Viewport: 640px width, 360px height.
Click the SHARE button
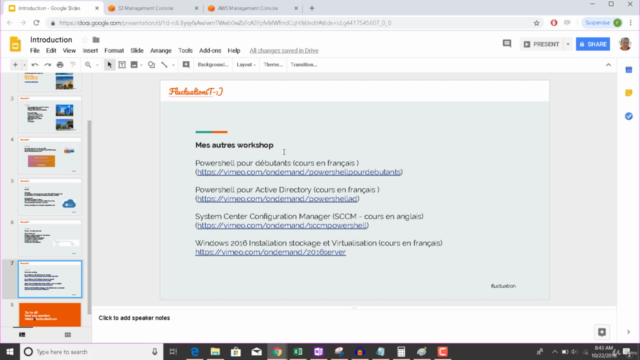(593, 44)
